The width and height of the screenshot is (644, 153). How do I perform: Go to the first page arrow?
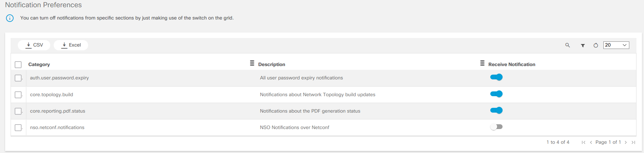(584, 142)
